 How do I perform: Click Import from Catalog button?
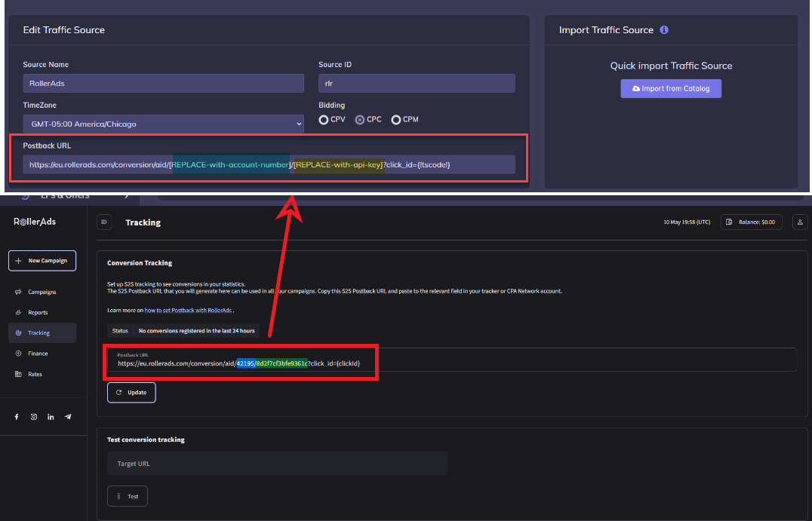point(671,88)
